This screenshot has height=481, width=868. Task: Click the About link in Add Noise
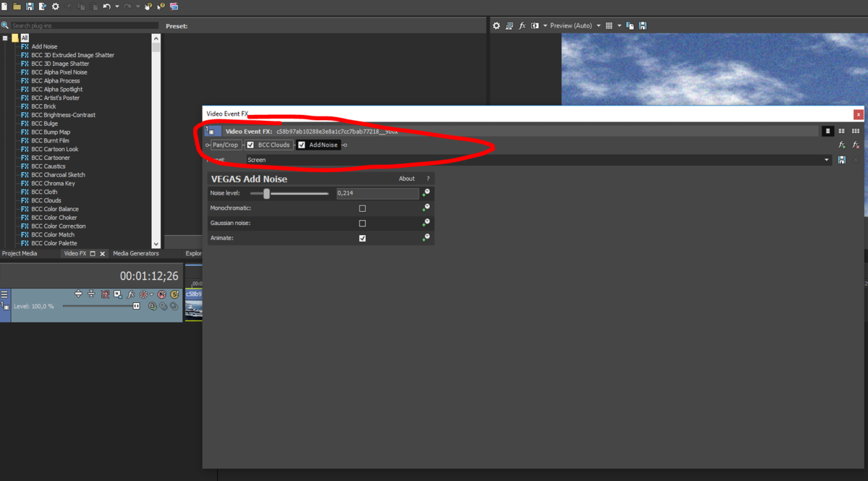[x=407, y=179]
